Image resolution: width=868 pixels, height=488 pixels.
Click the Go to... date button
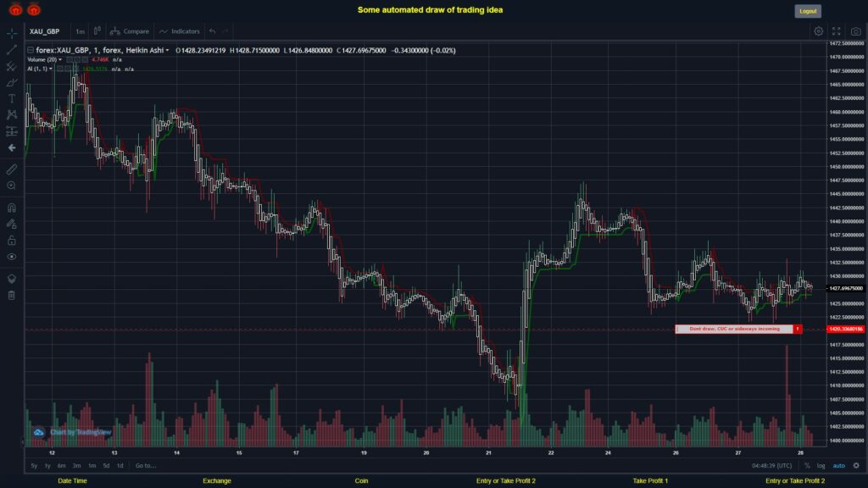(146, 466)
